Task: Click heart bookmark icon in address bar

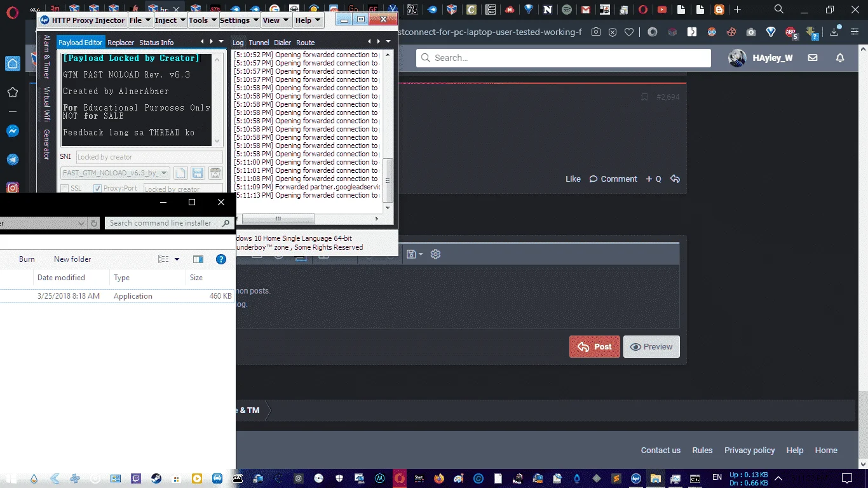Action: [629, 32]
